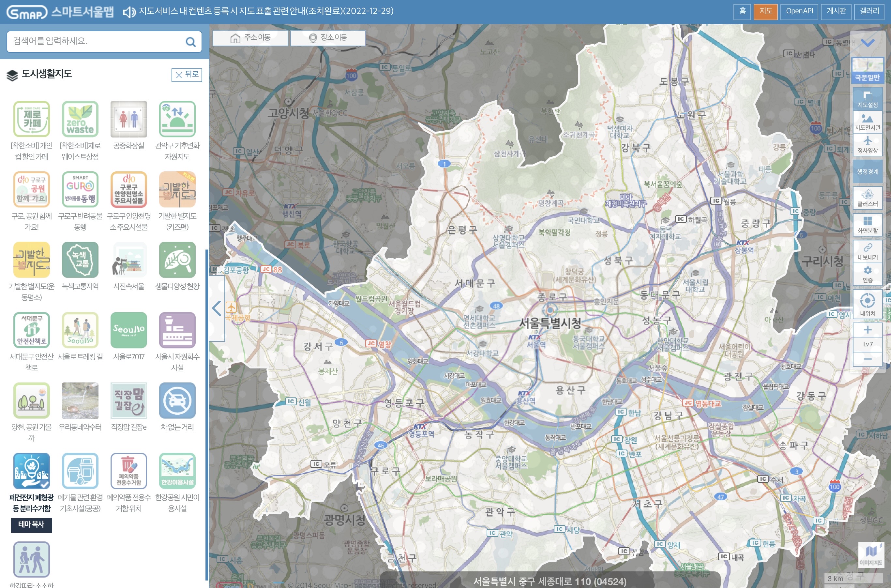Toggle the 지도설정 map settings panel
This screenshot has width=891, height=588.
(867, 99)
